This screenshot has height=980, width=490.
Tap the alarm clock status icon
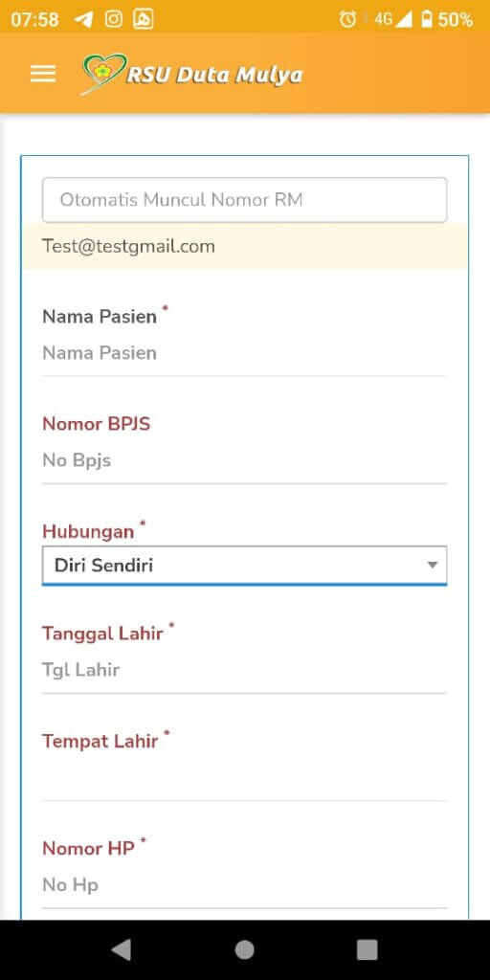(x=347, y=19)
